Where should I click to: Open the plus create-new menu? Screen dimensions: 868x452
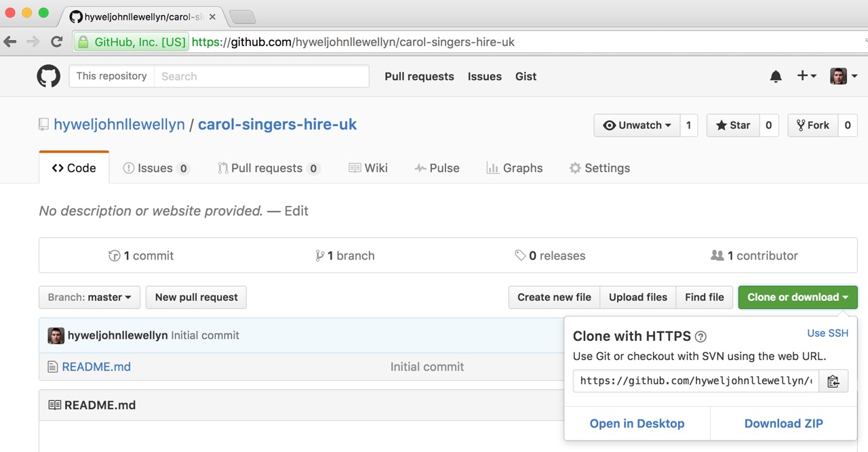click(x=806, y=76)
